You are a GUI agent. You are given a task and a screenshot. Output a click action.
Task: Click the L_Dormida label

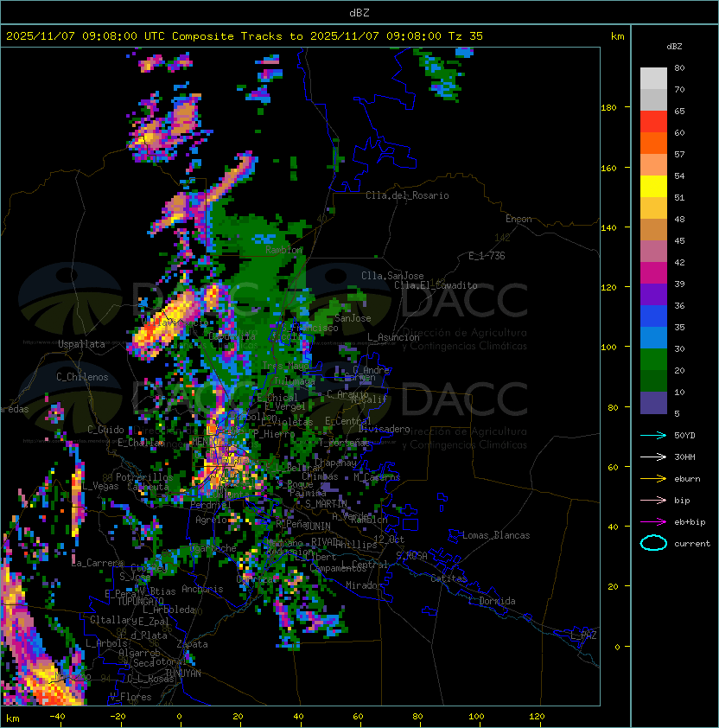492,601
